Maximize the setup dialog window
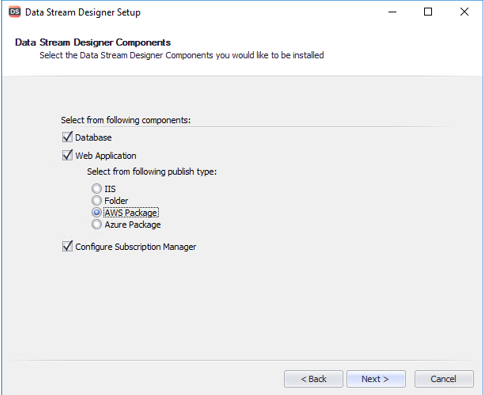The height and width of the screenshot is (395, 483). click(428, 12)
